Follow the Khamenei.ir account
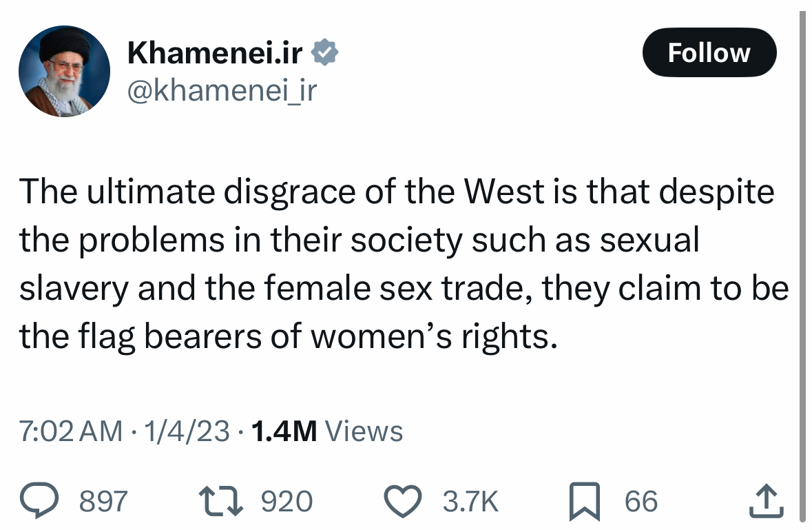 [x=709, y=52]
